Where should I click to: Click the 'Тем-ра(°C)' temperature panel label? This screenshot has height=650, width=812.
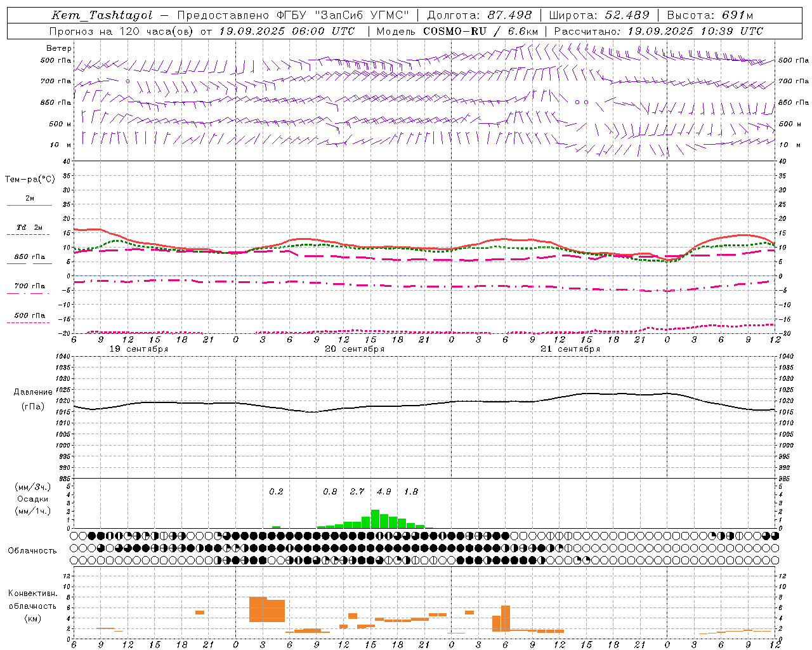tap(30, 180)
